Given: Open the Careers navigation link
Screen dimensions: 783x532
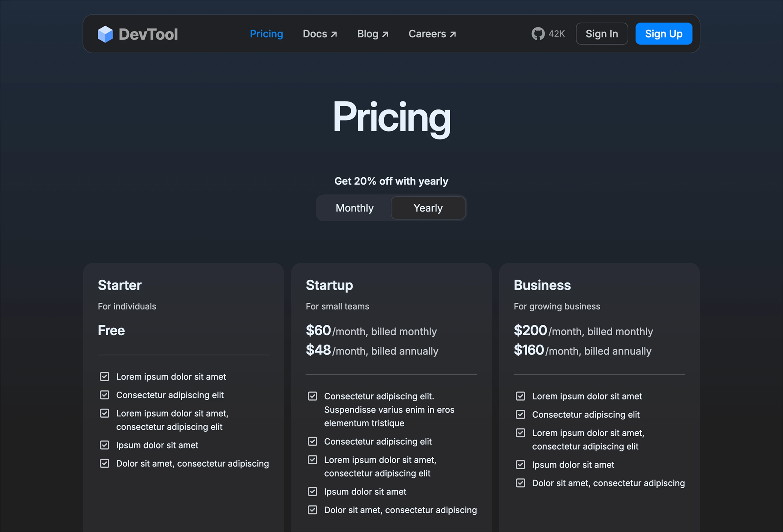Looking at the screenshot, I should (432, 34).
